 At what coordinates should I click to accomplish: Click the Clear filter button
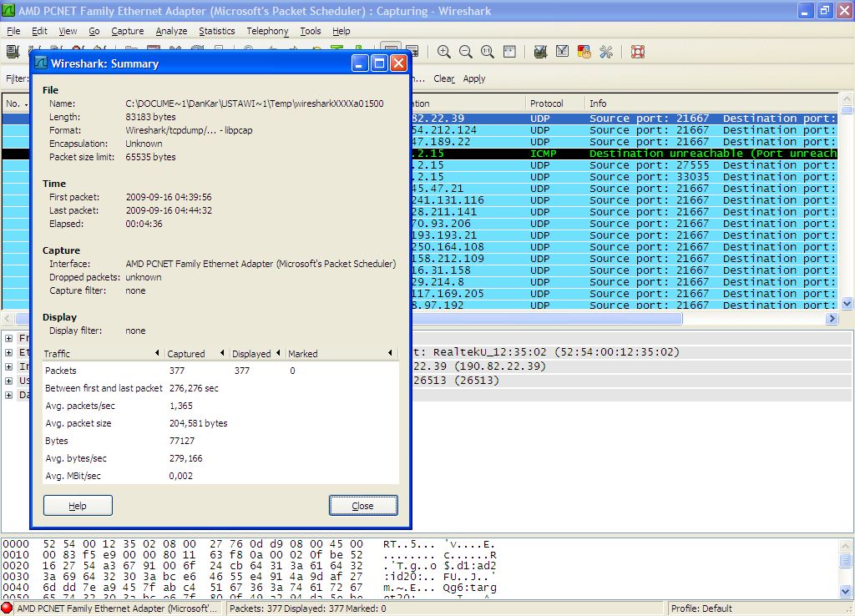pyautogui.click(x=444, y=78)
